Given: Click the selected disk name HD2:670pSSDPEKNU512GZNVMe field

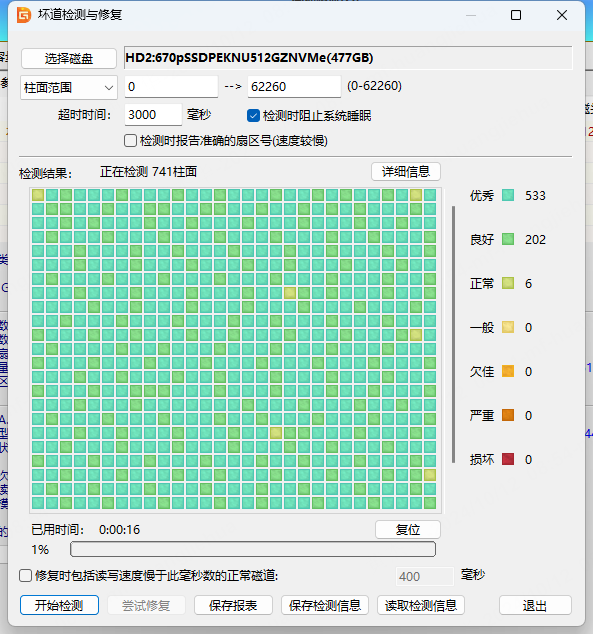Looking at the screenshot, I should pos(348,58).
